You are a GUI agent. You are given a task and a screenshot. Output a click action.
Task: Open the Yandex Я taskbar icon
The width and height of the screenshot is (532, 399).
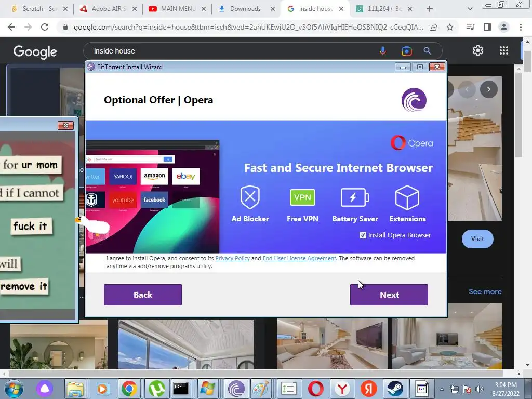coord(369,389)
